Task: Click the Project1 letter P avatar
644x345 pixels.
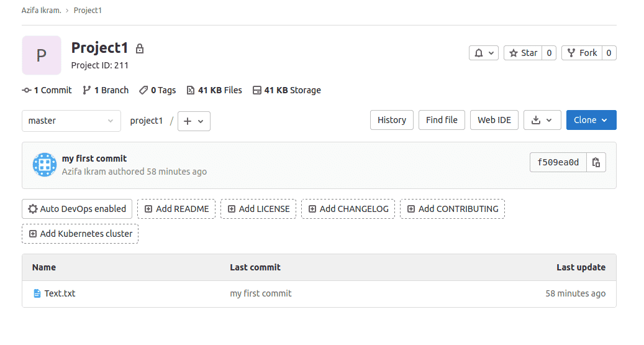Action: pyautogui.click(x=42, y=55)
